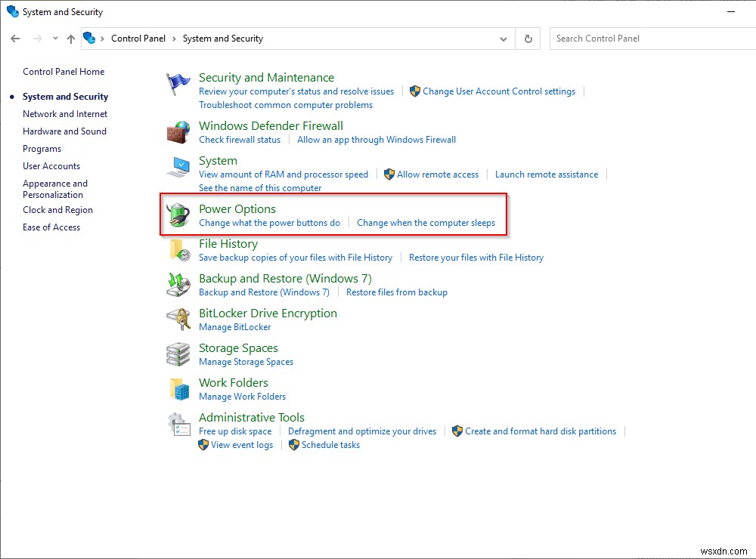Open See the name of this computer
The image size is (756, 559).
pos(260,188)
